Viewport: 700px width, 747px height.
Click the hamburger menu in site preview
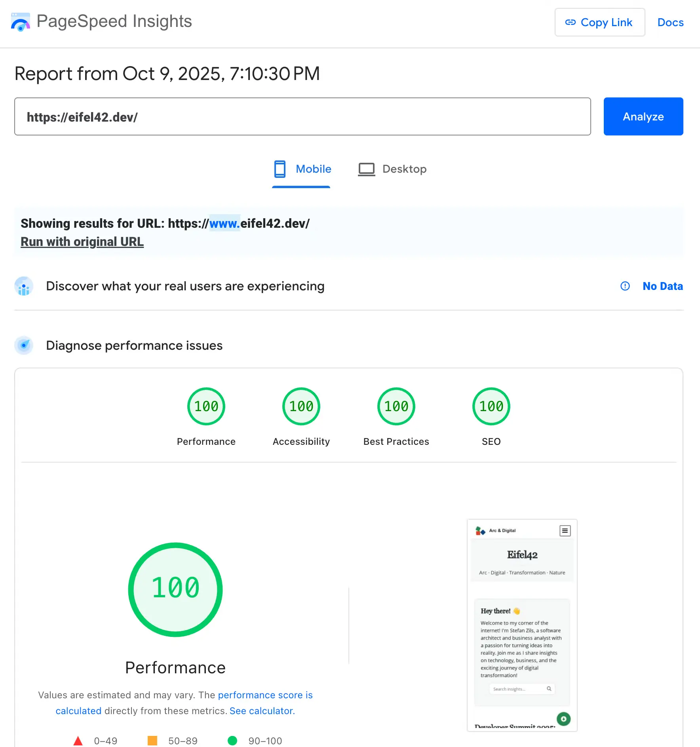coord(565,531)
